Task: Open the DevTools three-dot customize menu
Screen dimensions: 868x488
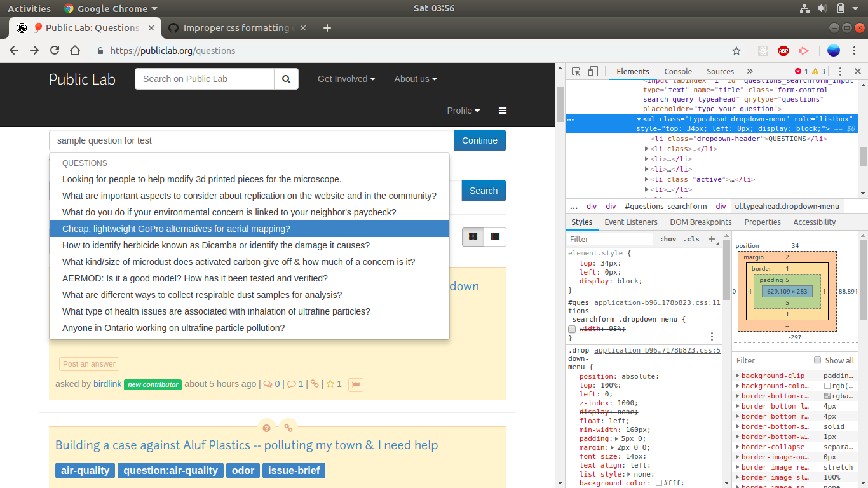Action: coord(840,71)
